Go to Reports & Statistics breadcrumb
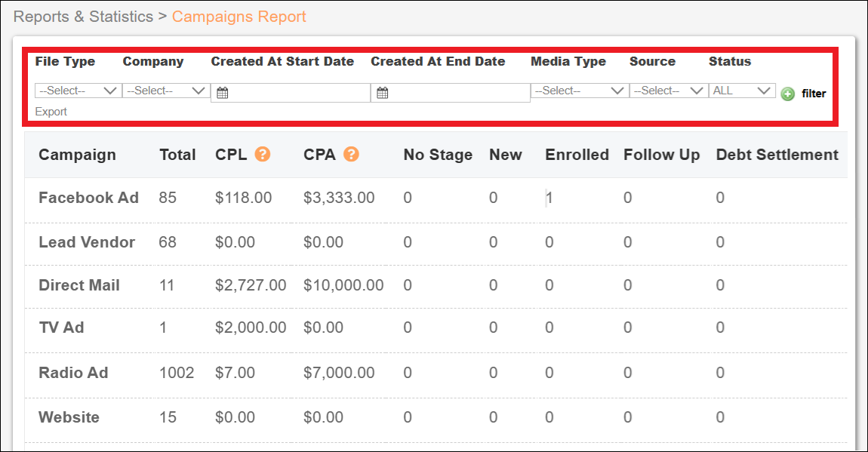 point(83,17)
